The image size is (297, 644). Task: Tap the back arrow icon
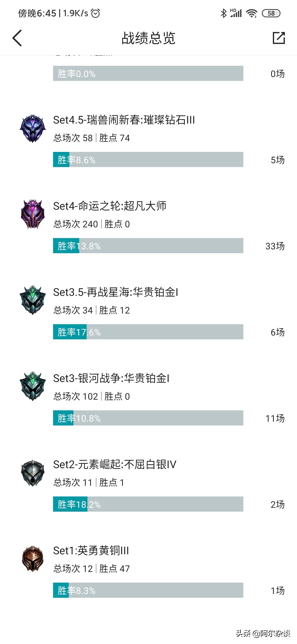(17, 38)
